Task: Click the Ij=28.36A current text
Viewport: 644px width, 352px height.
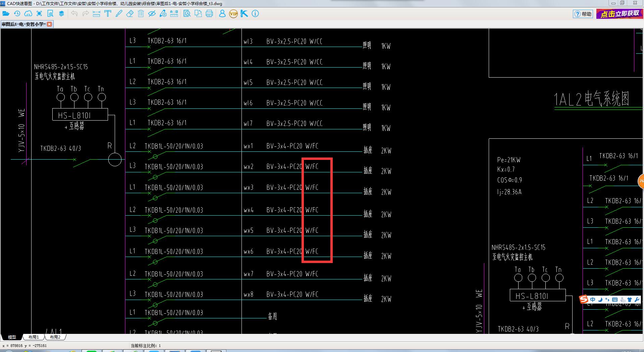Action: 509,192
